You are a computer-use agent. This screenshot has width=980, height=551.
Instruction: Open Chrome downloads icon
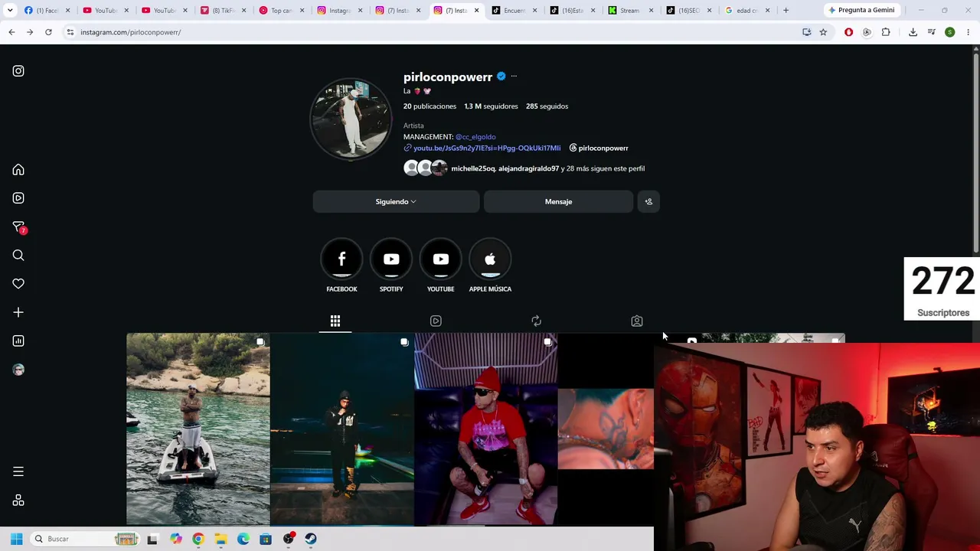tap(913, 32)
